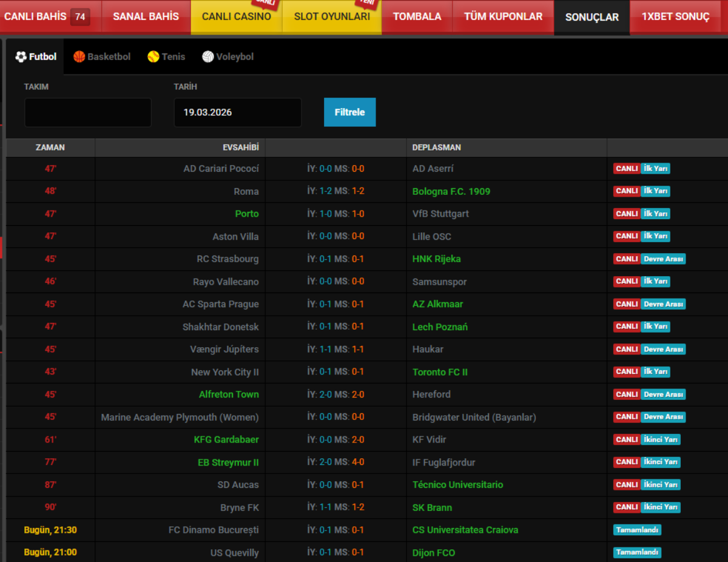Click Tamamlandı badge in Dijon FCO row
Image resolution: width=728 pixels, height=562 pixels.
637,553
